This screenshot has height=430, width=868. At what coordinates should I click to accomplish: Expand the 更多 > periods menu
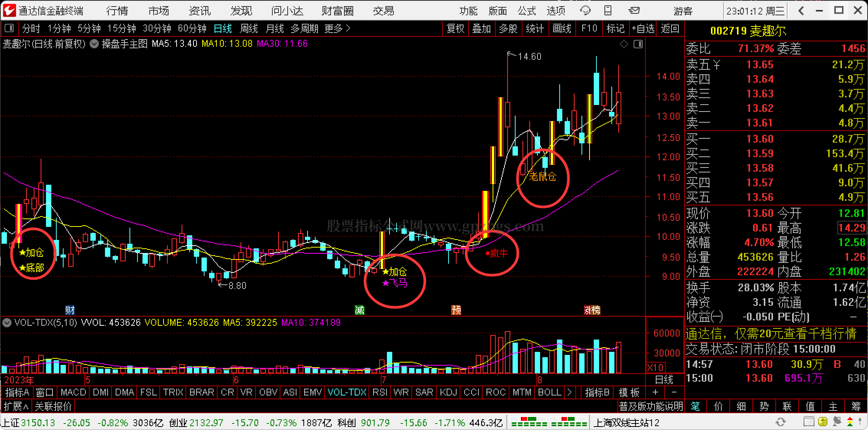[337, 28]
